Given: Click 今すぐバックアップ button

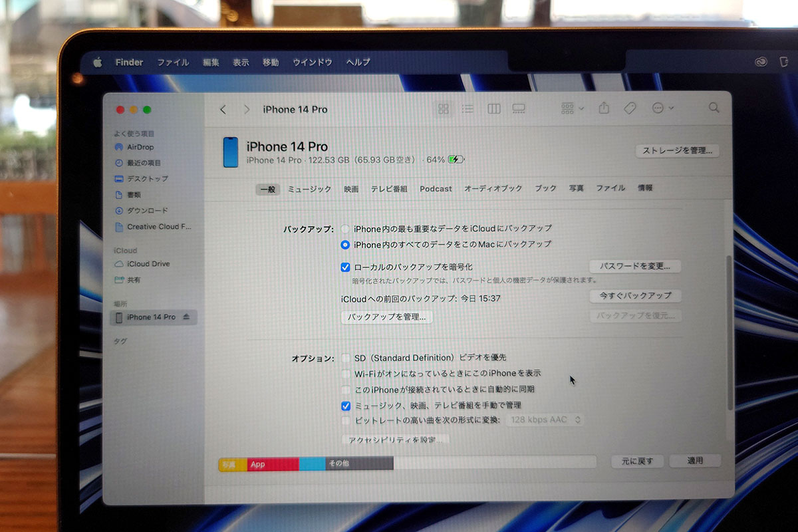Looking at the screenshot, I should 635,295.
